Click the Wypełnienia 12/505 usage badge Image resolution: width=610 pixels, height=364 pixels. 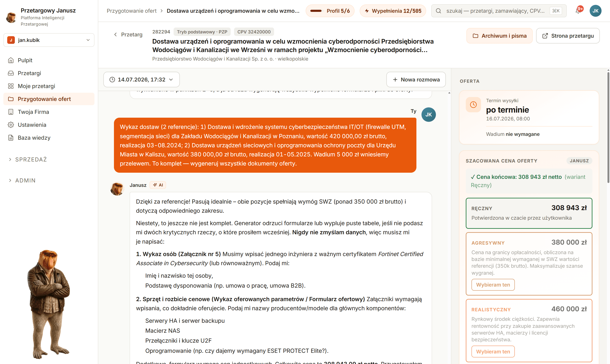(393, 11)
